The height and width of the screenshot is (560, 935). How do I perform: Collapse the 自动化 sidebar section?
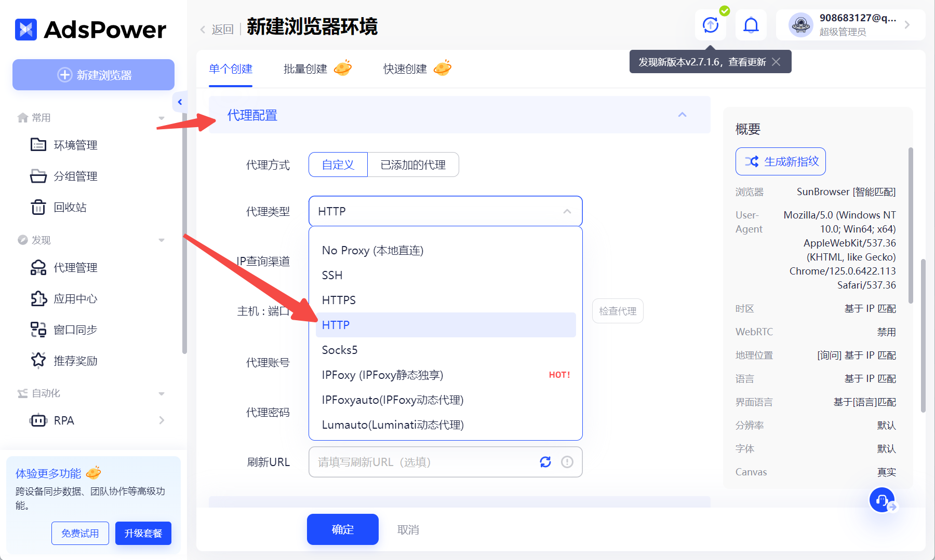click(x=162, y=393)
